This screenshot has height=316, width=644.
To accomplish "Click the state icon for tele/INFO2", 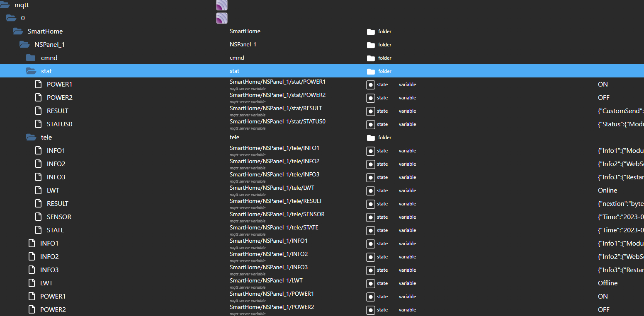I will pos(371,164).
